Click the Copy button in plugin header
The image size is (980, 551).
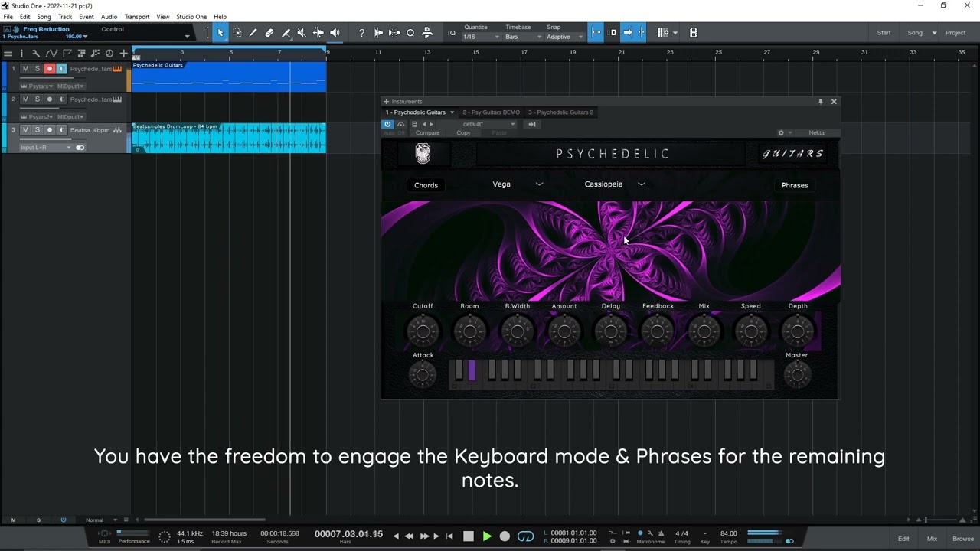click(x=463, y=133)
